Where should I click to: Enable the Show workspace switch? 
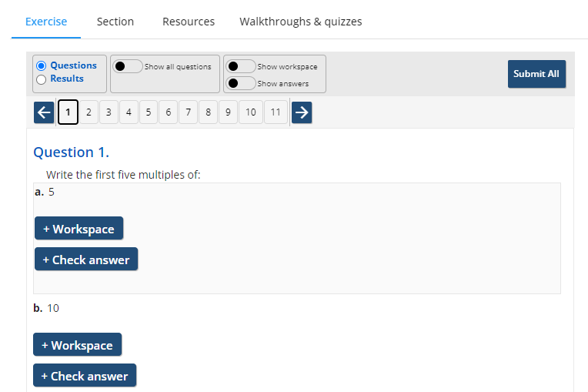(x=241, y=66)
